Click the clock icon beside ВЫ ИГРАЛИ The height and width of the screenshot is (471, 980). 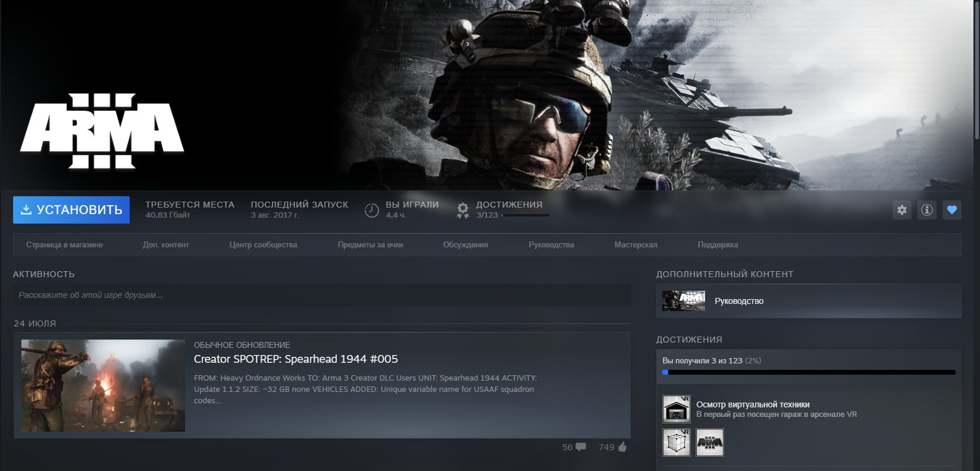tap(372, 211)
